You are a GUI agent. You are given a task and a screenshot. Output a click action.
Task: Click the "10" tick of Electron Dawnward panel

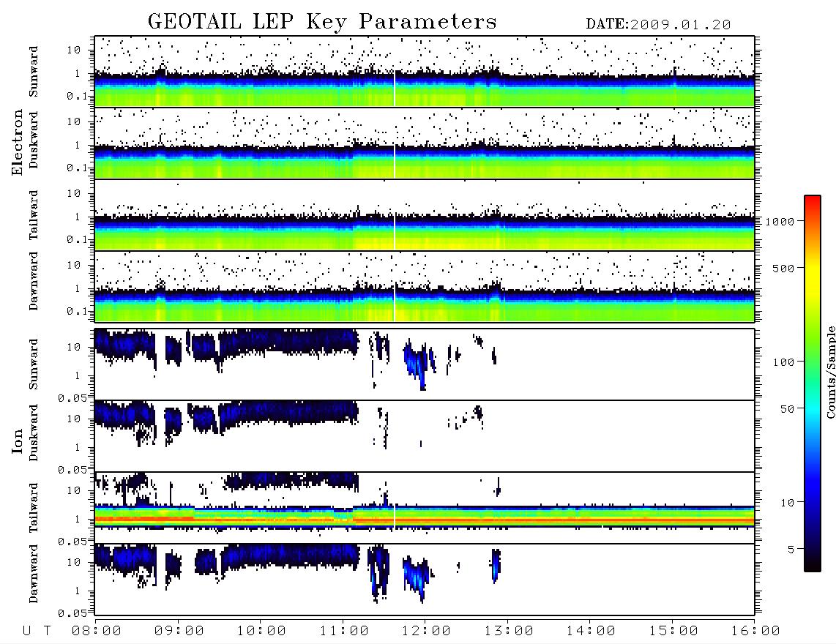click(x=74, y=265)
